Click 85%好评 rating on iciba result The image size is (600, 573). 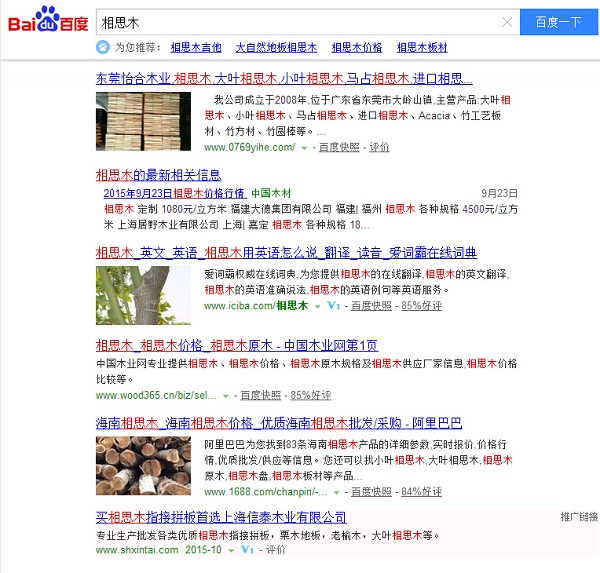click(421, 305)
